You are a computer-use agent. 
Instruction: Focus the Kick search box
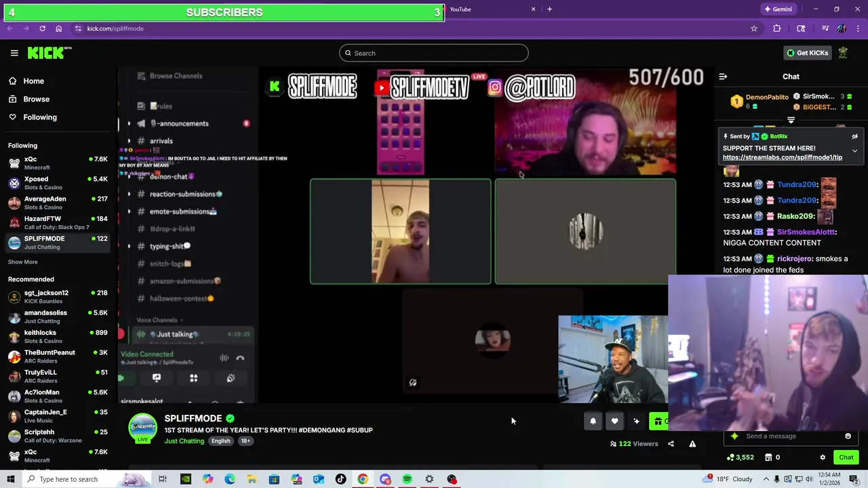tap(433, 53)
